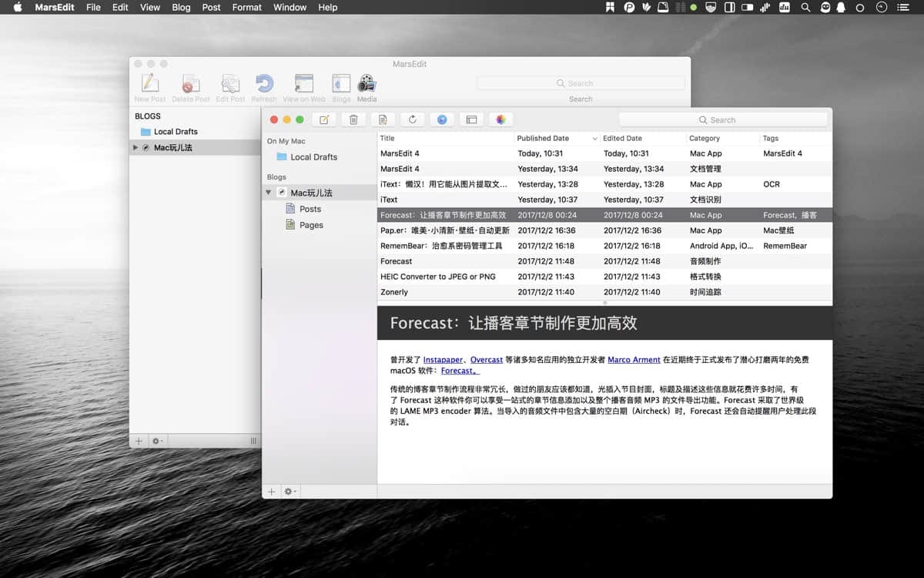This screenshot has height=578, width=924.
Task: Open the Forecast。 link in post preview
Action: pyautogui.click(x=460, y=371)
